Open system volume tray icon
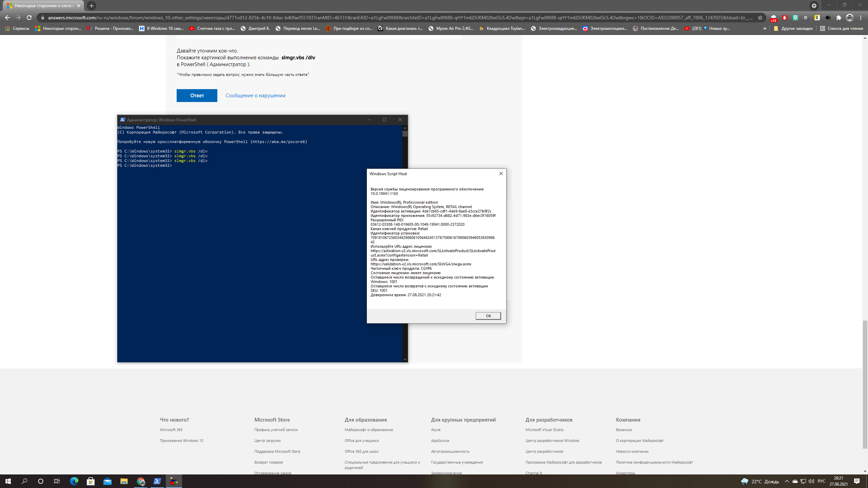Viewport: 868px width, 488px height. (811, 481)
